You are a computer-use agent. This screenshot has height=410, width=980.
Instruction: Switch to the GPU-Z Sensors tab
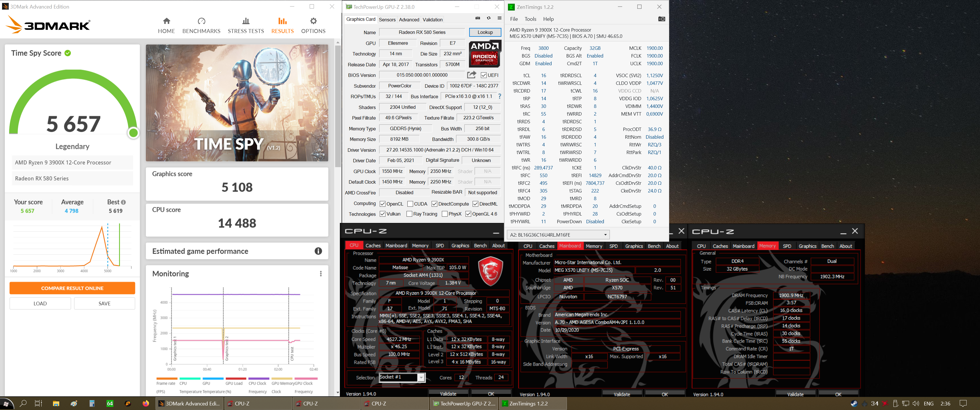387,20
